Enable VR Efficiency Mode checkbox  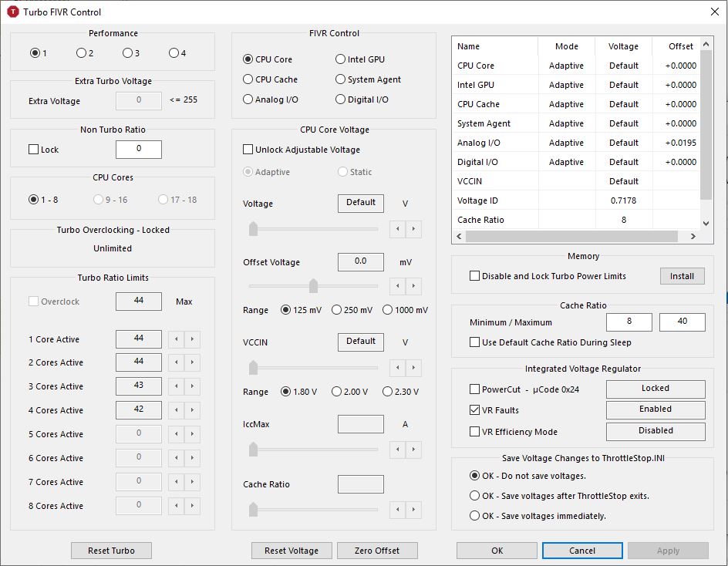click(474, 431)
